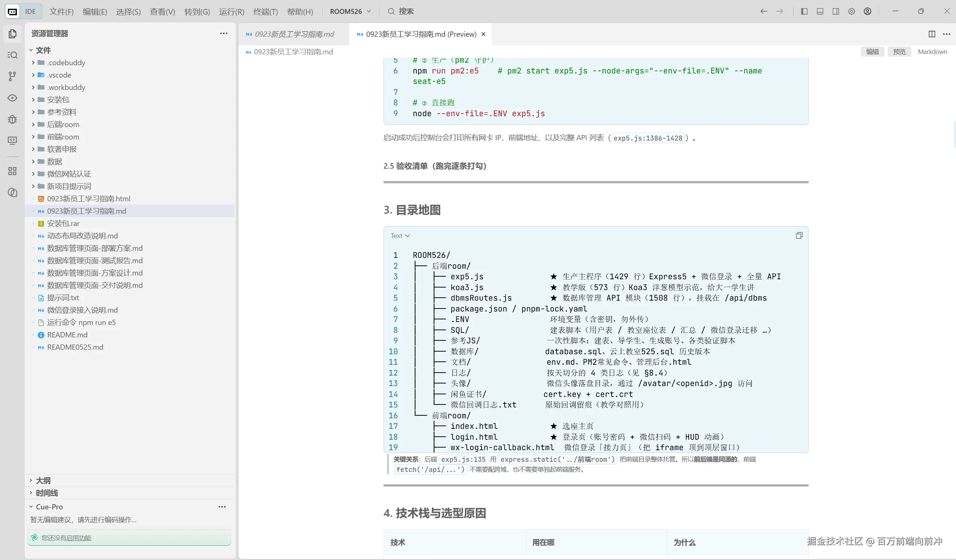
Task: Open the eye-shaped icon in activity bar
Action: click(x=12, y=98)
